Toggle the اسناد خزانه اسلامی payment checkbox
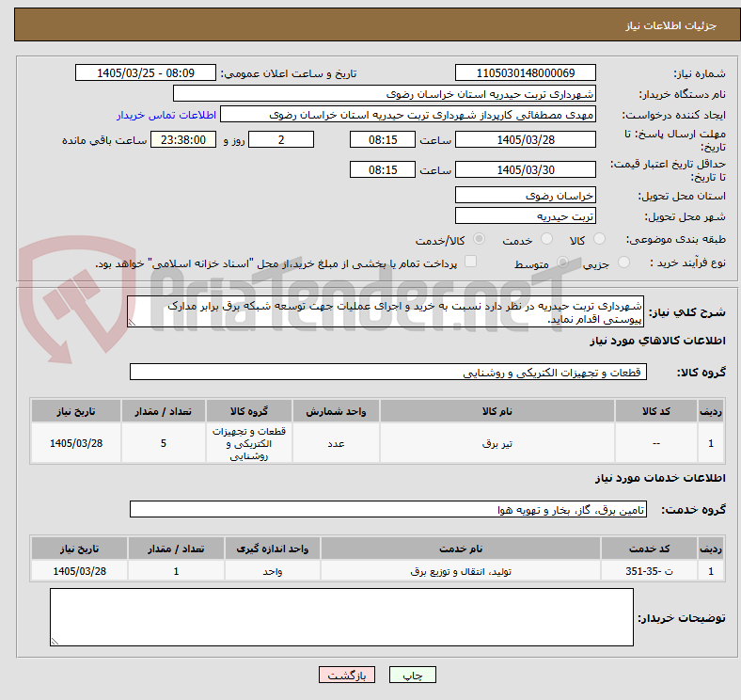Screen dimensions: 741x700 pyautogui.click(x=471, y=262)
